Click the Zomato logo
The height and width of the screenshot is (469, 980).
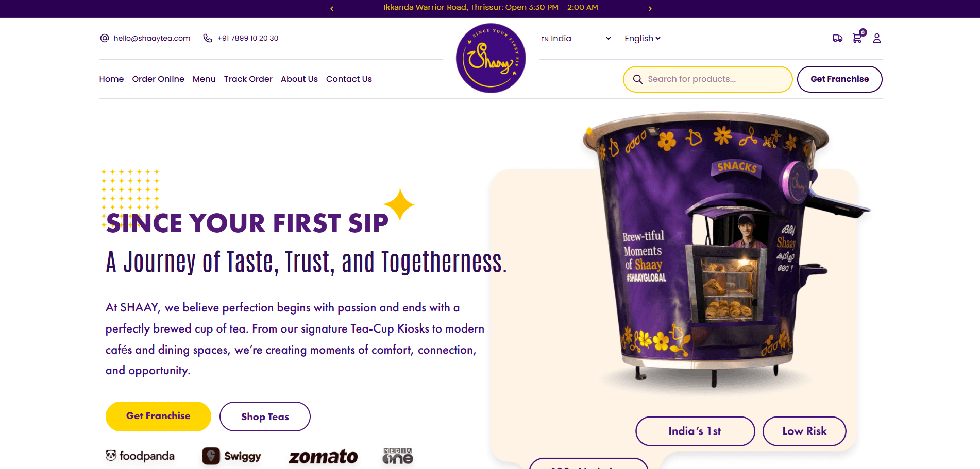pyautogui.click(x=323, y=457)
